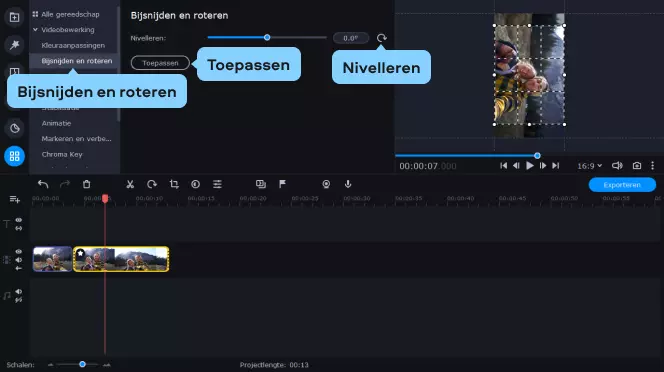
Task: Collapse the Videobewerking section
Action: point(36,30)
